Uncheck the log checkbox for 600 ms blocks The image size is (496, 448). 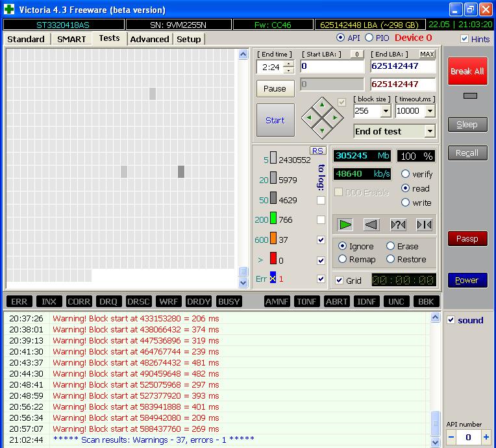[x=321, y=240]
